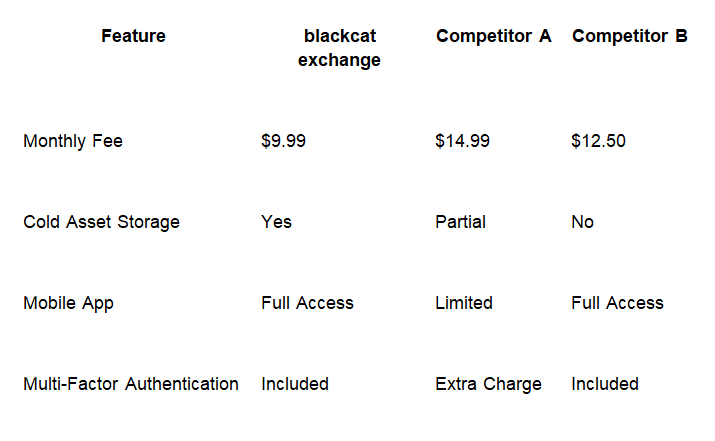The width and height of the screenshot is (715, 441).
Task: Click the Multi-Factor Authentication label
Action: (131, 384)
